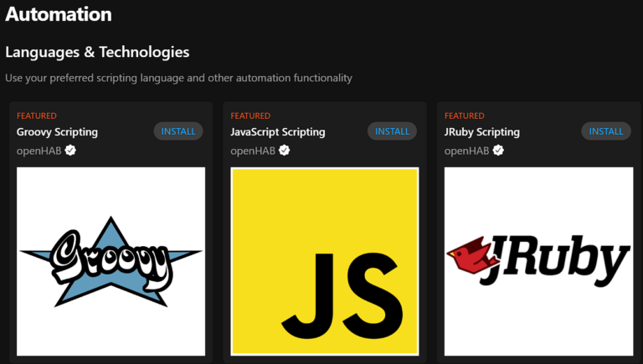
Task: Click the Automation page title
Action: pos(59,14)
